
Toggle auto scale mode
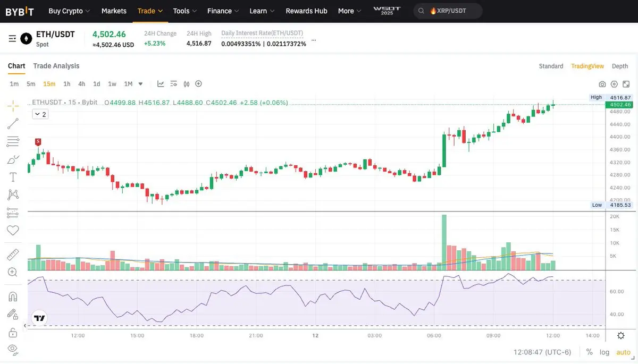(x=623, y=352)
